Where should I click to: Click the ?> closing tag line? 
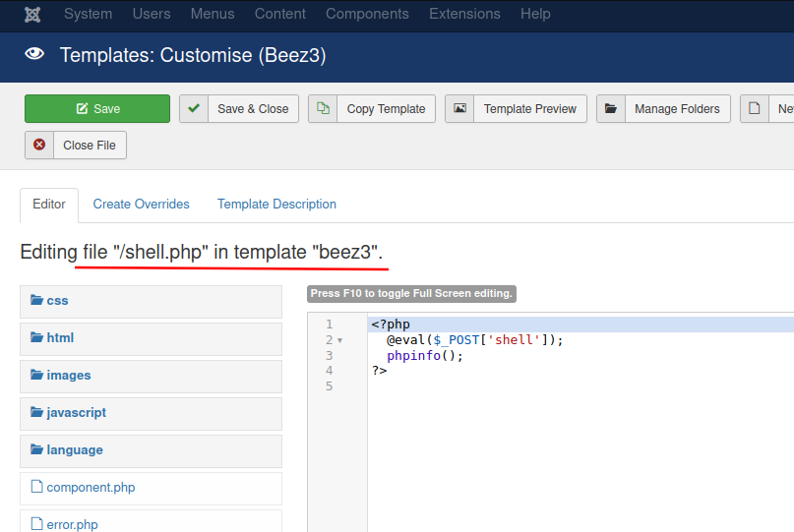click(379, 371)
